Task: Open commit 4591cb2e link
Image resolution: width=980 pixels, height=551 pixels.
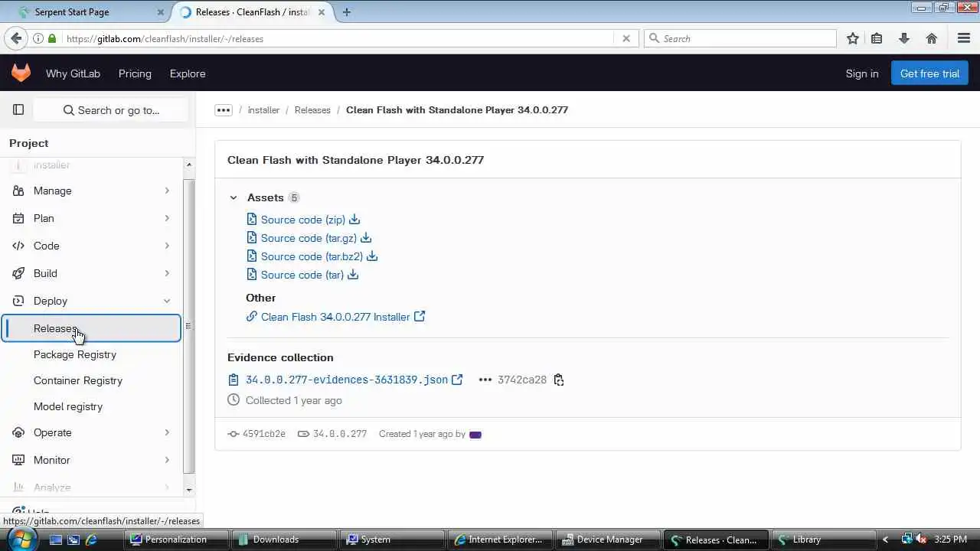Action: pyautogui.click(x=263, y=434)
